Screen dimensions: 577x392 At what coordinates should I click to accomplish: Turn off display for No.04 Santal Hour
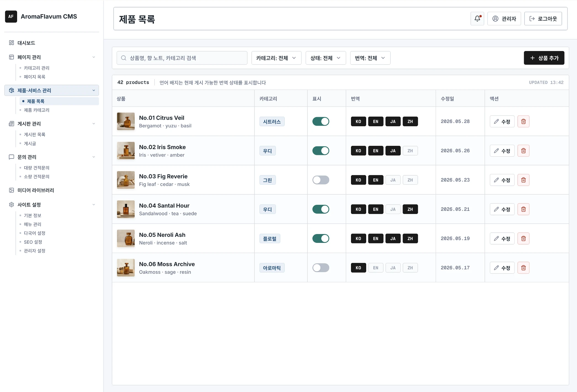(x=321, y=209)
